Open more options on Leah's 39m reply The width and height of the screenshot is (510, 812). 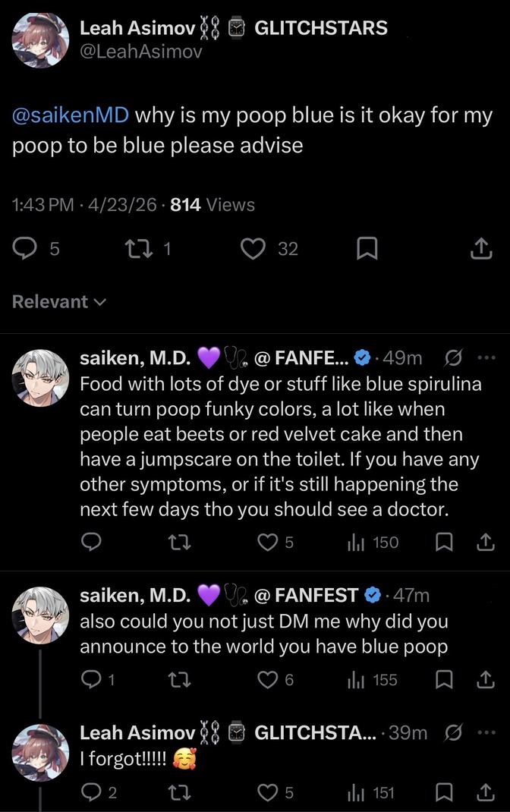[485, 732]
